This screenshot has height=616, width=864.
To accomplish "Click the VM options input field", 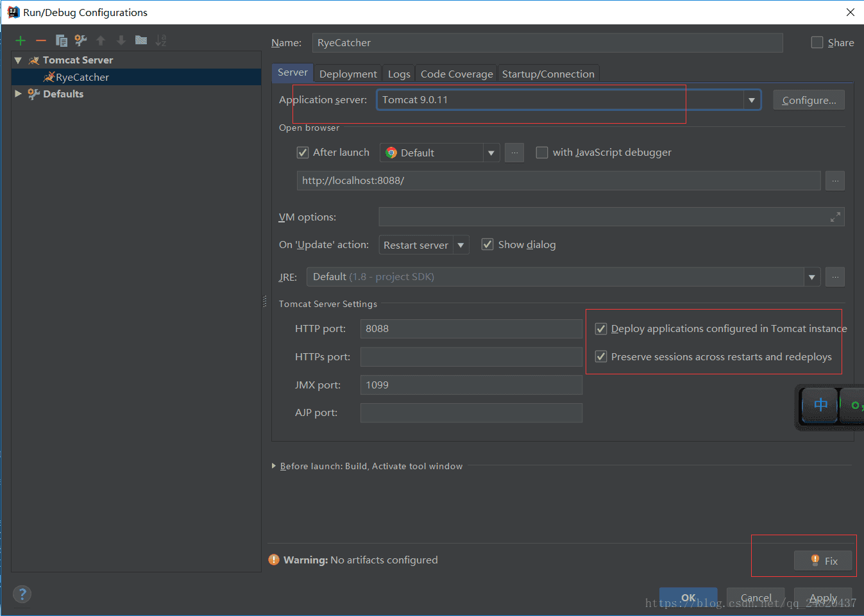I will 611,217.
